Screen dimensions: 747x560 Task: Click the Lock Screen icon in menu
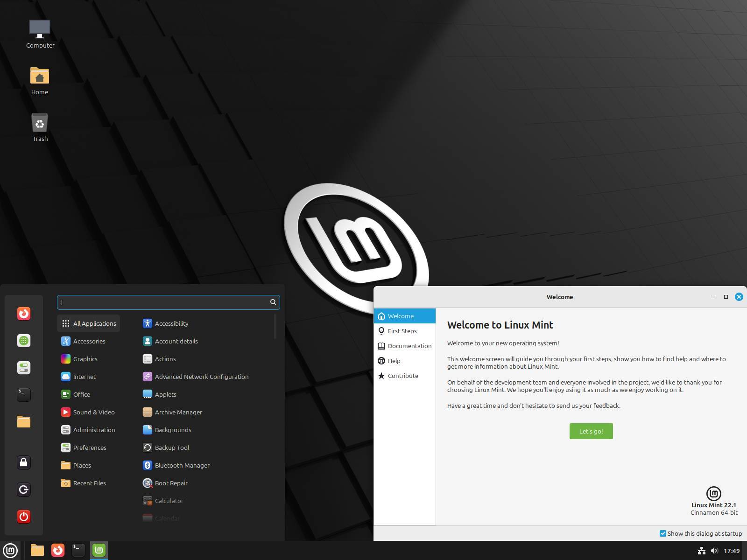(24, 462)
